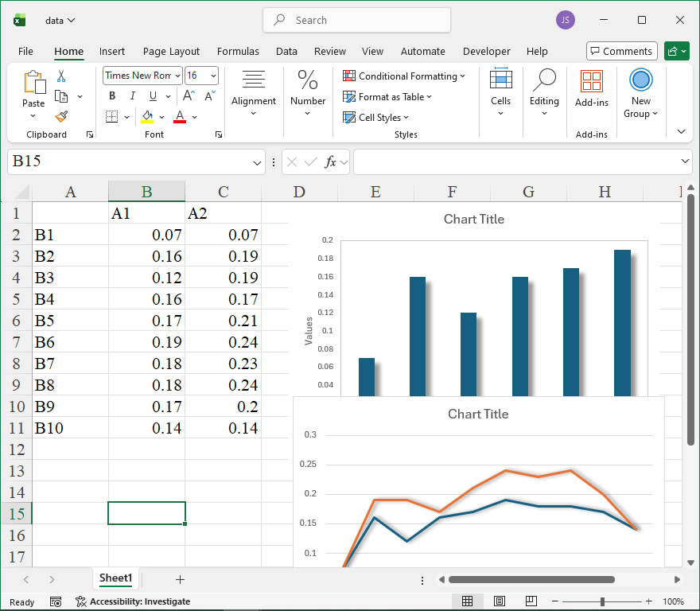Open the Conditional Formatting dropdown
Image resolution: width=700 pixels, height=611 pixels.
pyautogui.click(x=404, y=76)
